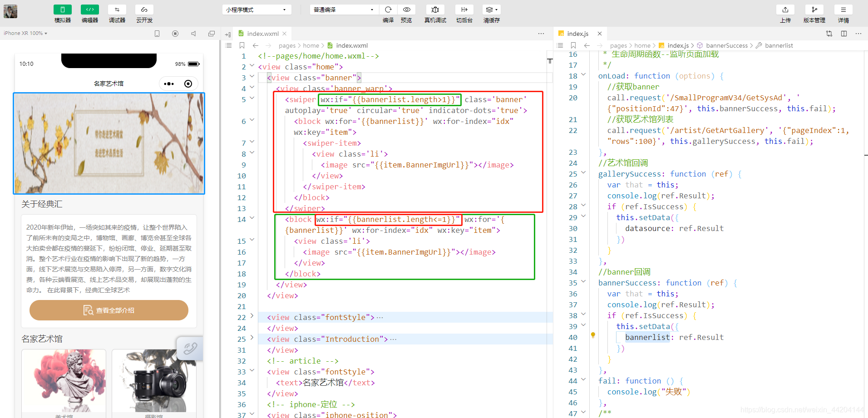Click the outline list icon in wxml breadcrumb bar

(x=229, y=45)
